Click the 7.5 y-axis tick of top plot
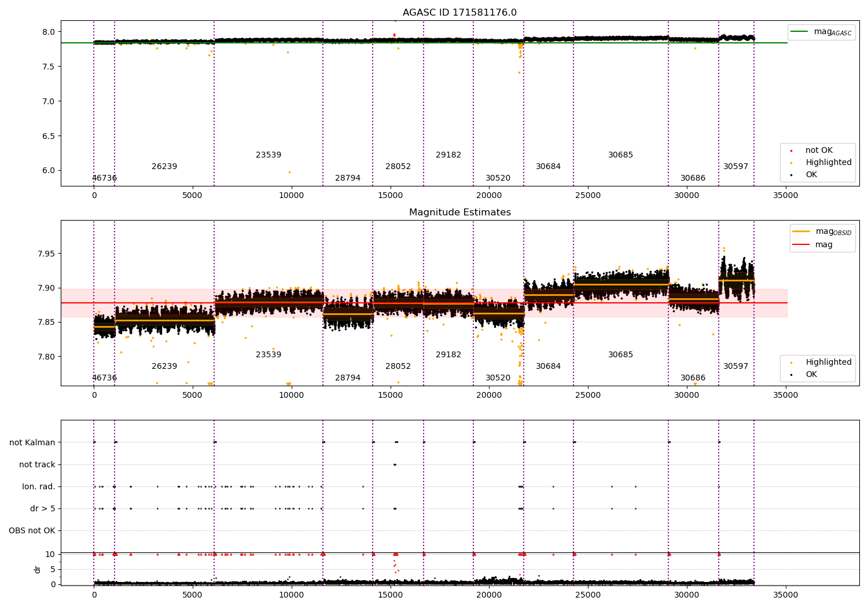 pyautogui.click(x=49, y=67)
